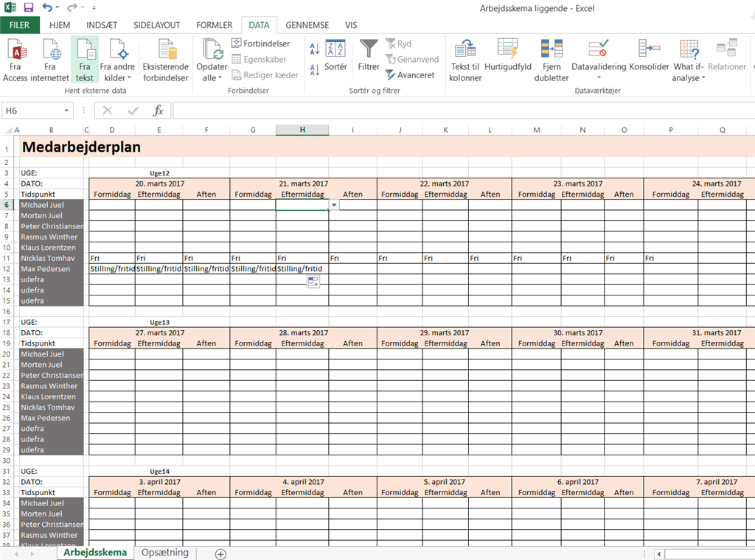Select the Max Pedersen cell in row 12
The height and width of the screenshot is (560, 755).
[51, 269]
